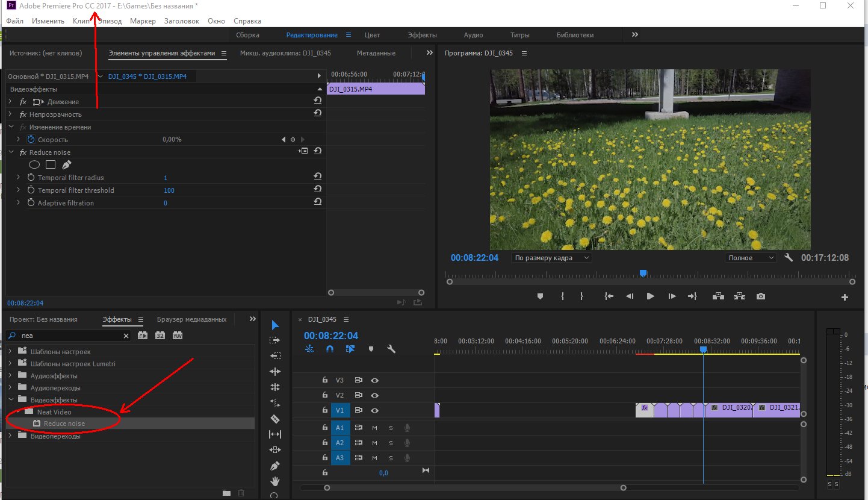Reset Adaptive filtration value

click(x=317, y=202)
